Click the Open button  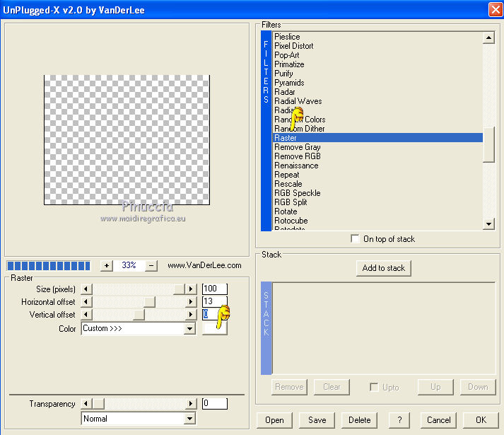[x=274, y=420]
